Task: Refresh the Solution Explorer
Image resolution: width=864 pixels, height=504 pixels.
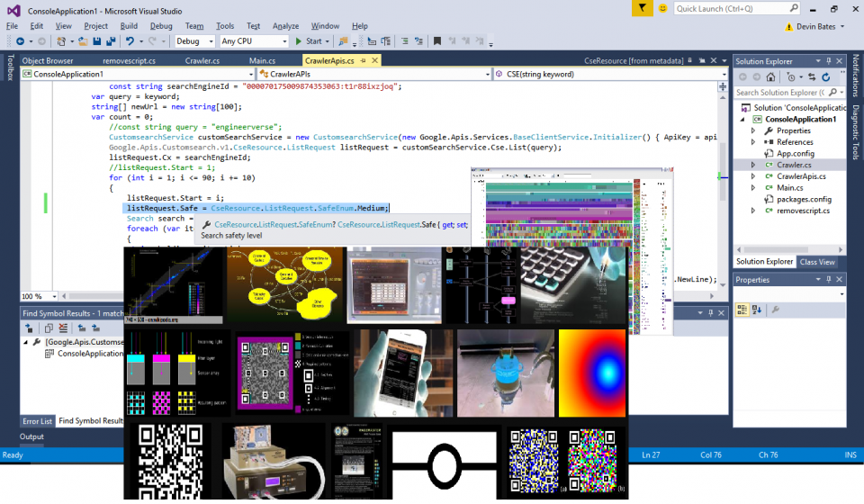Action: pos(826,77)
